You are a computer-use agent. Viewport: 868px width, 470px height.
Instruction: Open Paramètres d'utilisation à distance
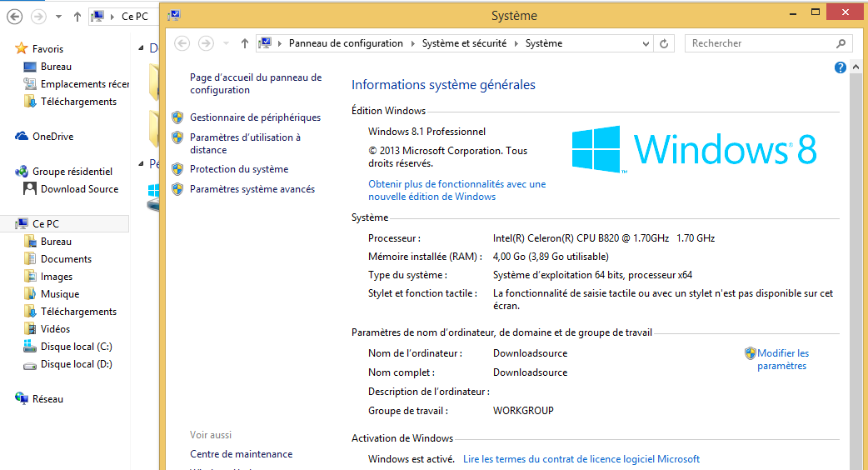(245, 143)
